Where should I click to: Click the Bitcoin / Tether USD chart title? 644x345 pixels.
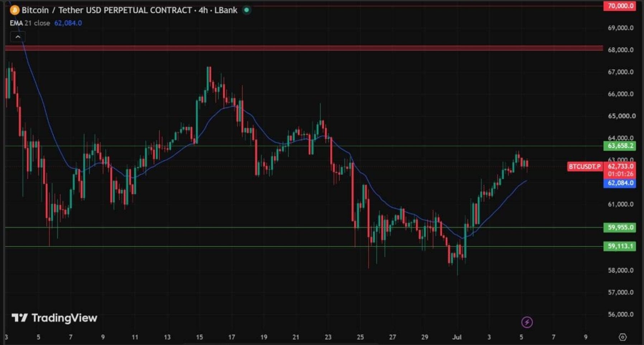point(106,10)
